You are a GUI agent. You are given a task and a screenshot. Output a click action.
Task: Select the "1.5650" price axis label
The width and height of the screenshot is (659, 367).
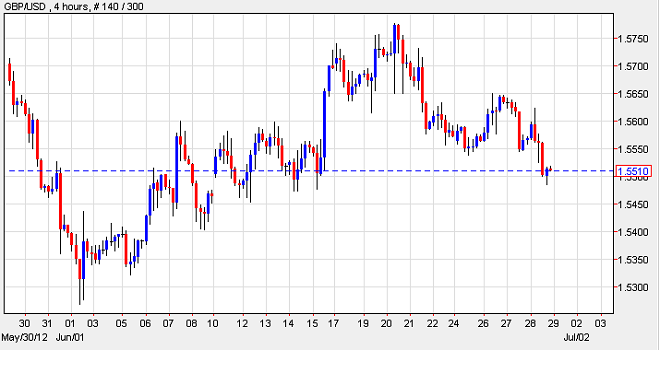(633, 94)
